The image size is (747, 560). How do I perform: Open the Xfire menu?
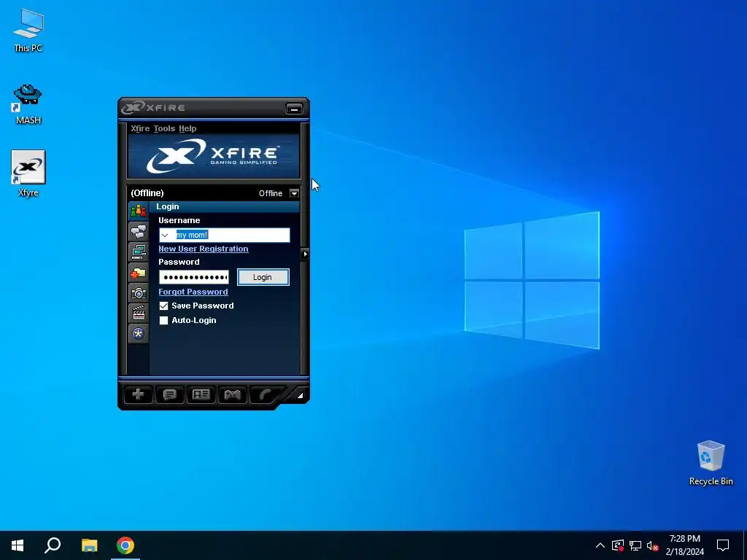[x=140, y=128]
